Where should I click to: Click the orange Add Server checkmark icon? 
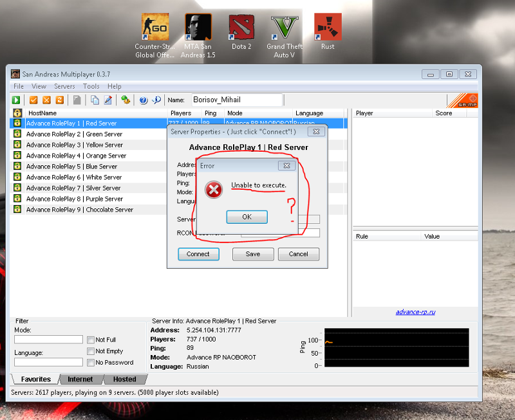(33, 100)
